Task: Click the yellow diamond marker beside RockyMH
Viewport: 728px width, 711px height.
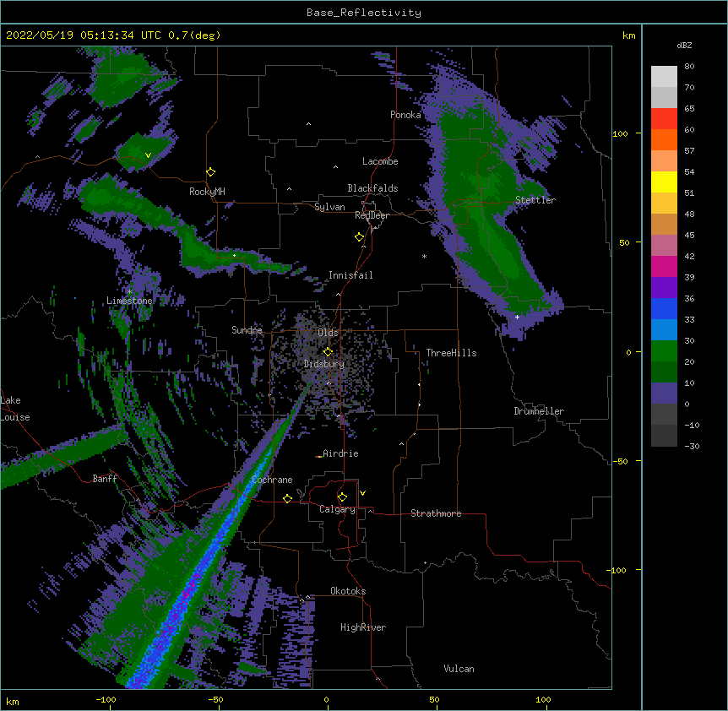Action: 211,172
